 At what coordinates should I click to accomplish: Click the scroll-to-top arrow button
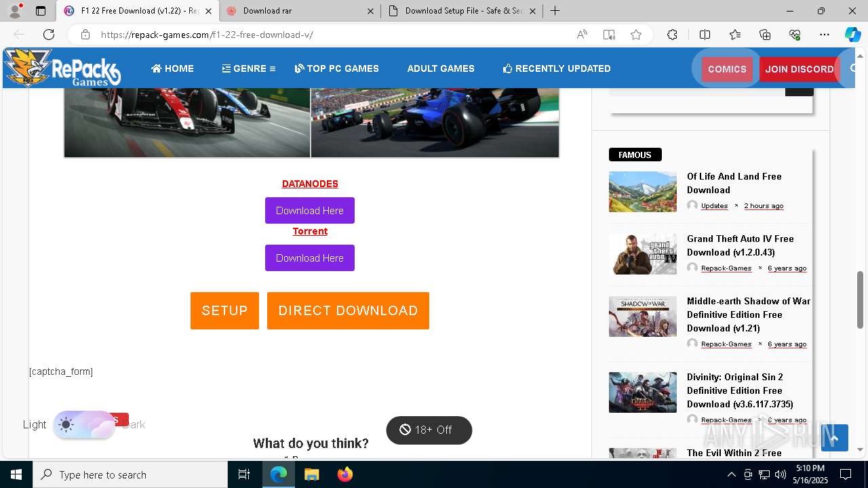tap(835, 438)
